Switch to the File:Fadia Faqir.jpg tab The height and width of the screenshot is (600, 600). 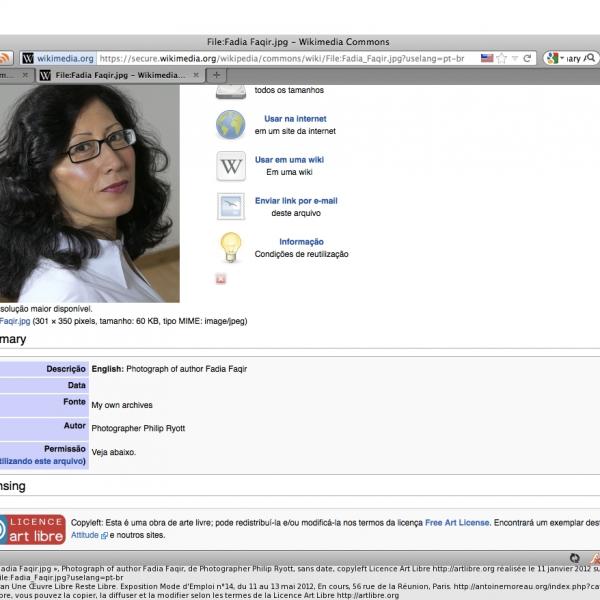point(122,75)
